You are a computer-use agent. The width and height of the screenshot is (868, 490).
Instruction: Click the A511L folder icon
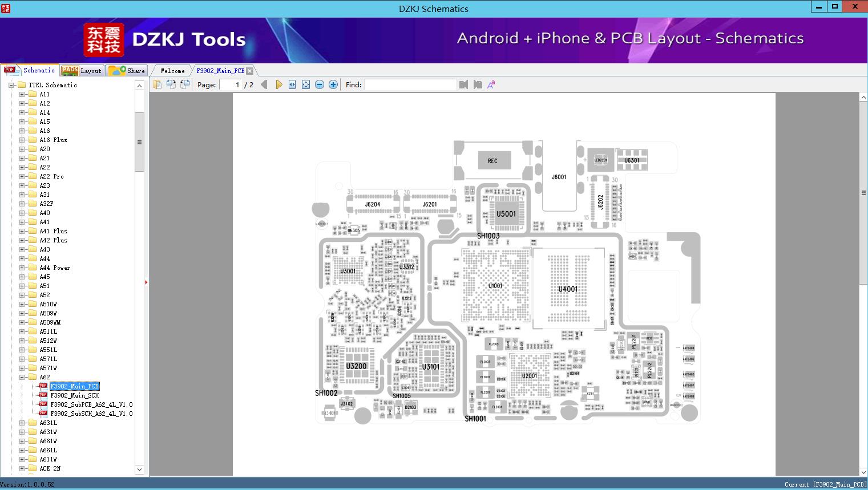point(33,331)
